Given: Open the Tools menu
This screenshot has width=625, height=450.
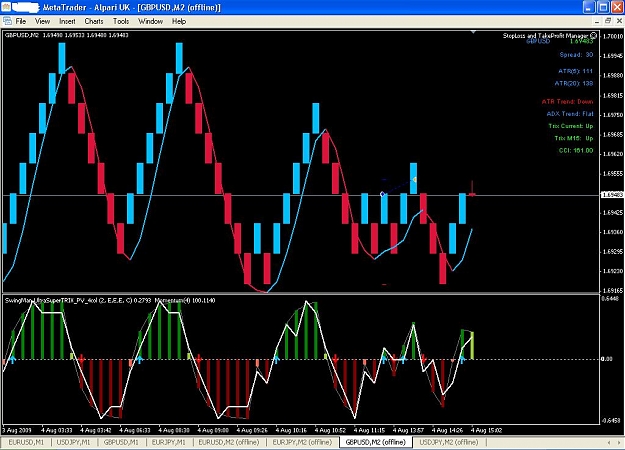Looking at the screenshot, I should click(121, 22).
